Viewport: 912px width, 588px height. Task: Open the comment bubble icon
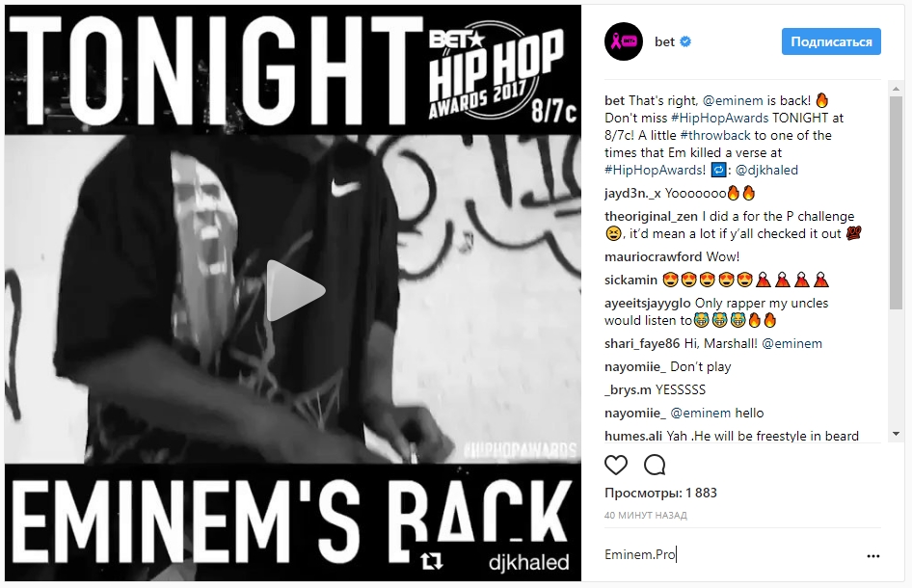click(x=655, y=465)
